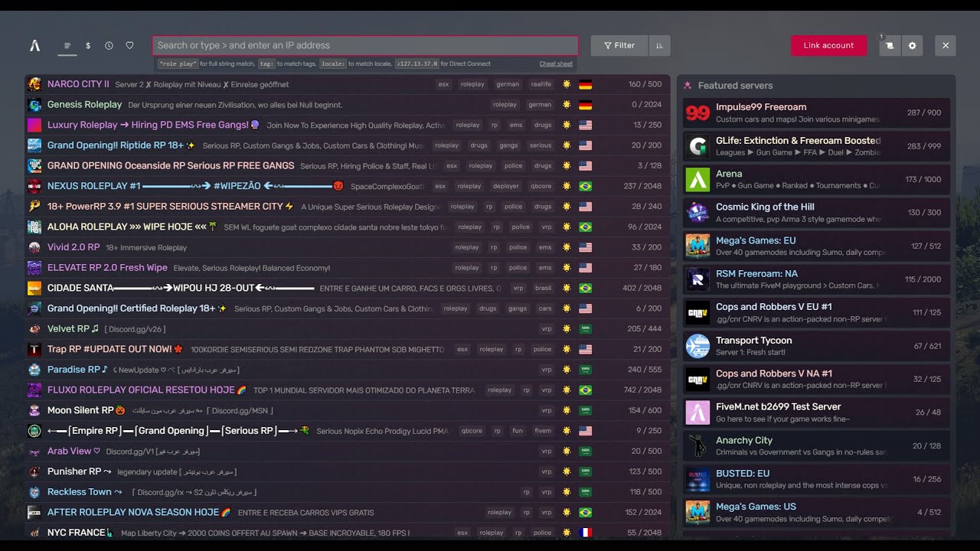Open the notifications icon beside Link account
This screenshot has width=980, height=551.
coord(890,46)
